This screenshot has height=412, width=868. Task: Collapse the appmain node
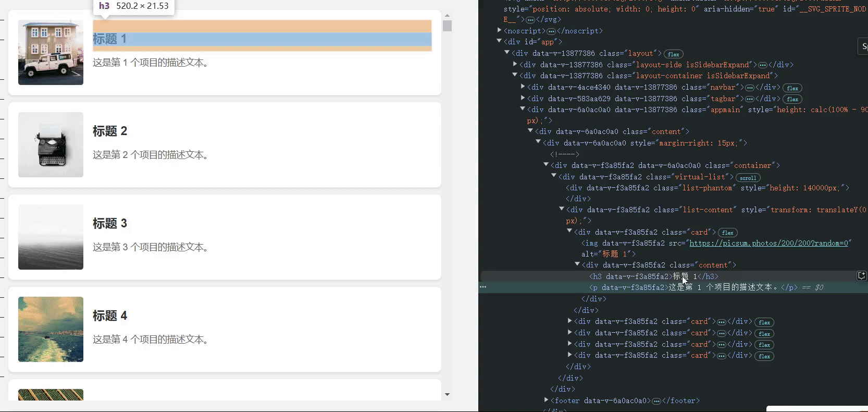(x=523, y=110)
